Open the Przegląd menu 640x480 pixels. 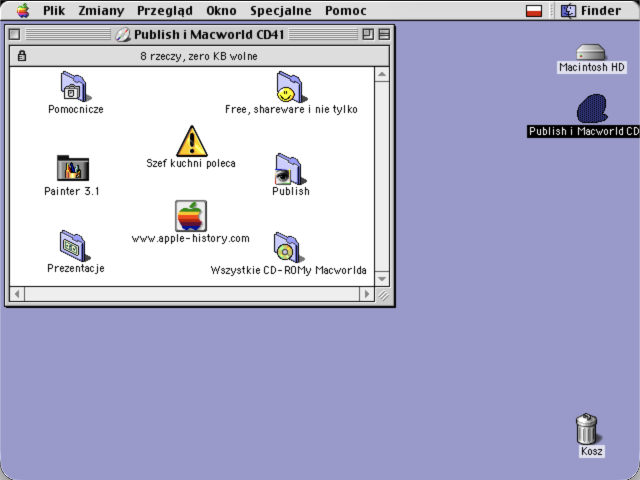(165, 11)
